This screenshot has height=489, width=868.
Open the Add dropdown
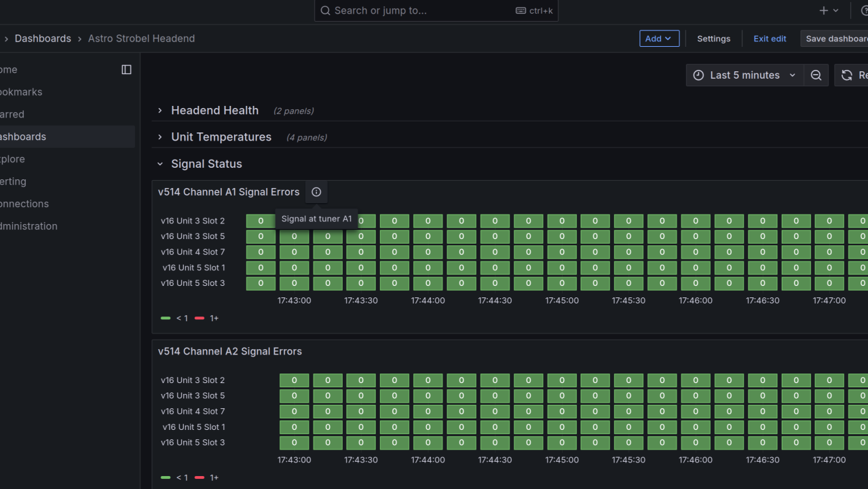coord(659,39)
